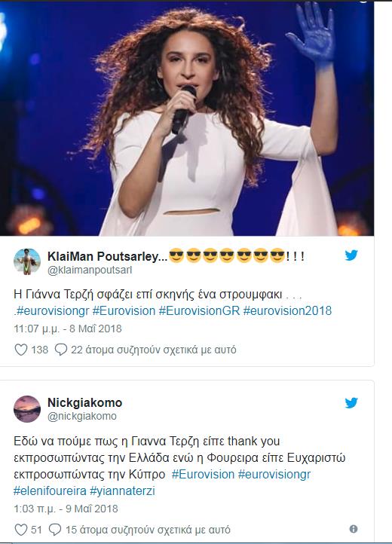Click Twitter bird icon on Nickgiakomo tweet

point(351,403)
